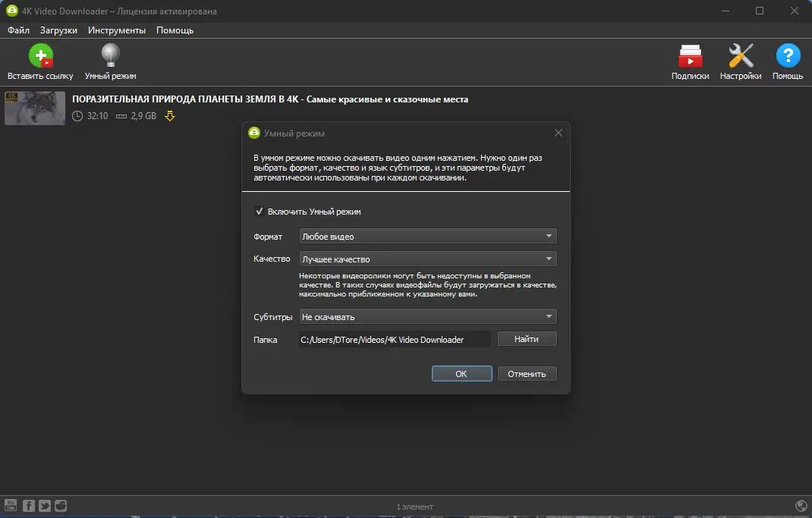Click the 1 элемент status text
This screenshot has width=812, height=518.
(415, 507)
